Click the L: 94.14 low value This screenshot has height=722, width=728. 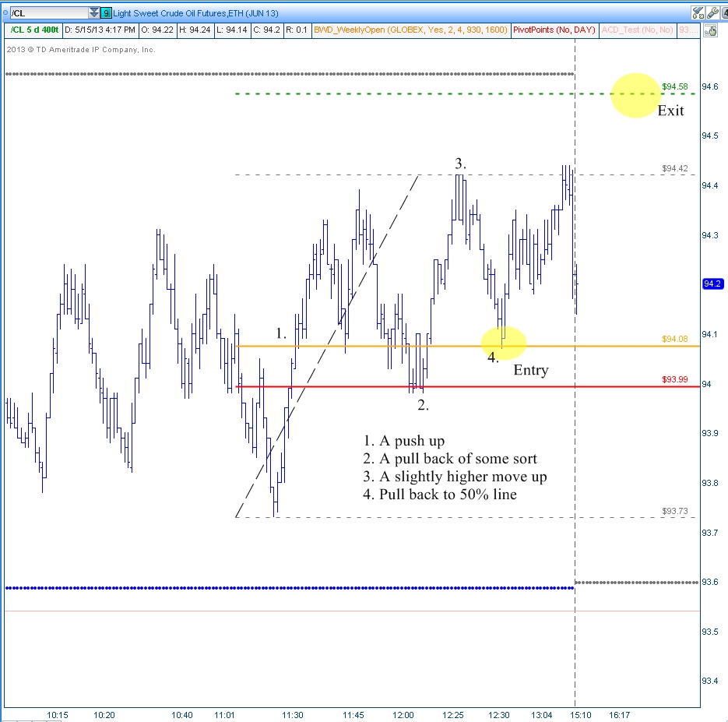[232, 30]
